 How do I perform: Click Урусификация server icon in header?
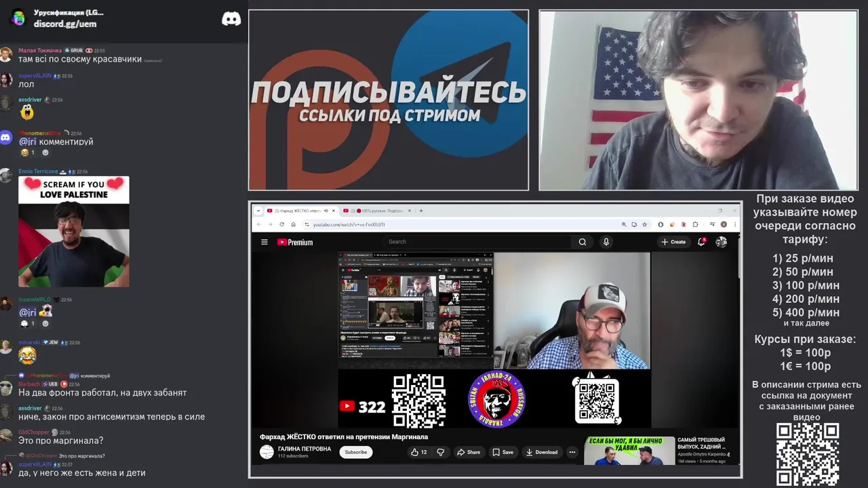point(18,18)
